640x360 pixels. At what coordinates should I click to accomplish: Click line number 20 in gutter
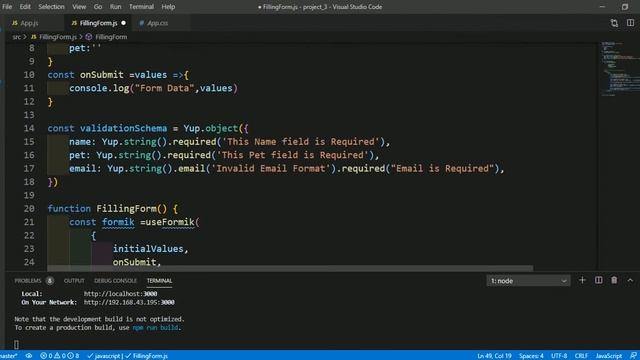pos(29,209)
